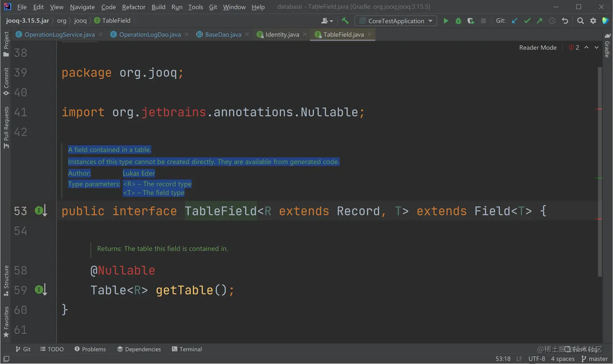Click jooq-3.15.5.jar in the breadcrumb

(x=28, y=21)
